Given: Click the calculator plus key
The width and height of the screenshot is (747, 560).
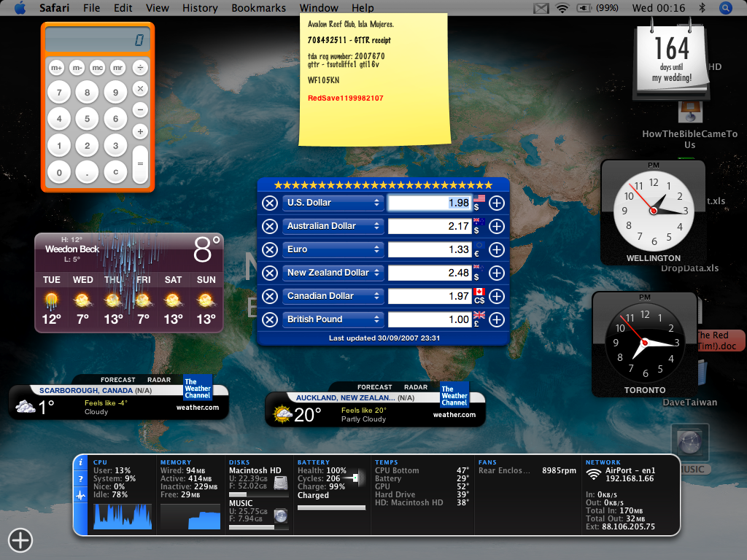Looking at the screenshot, I should click(x=140, y=131).
